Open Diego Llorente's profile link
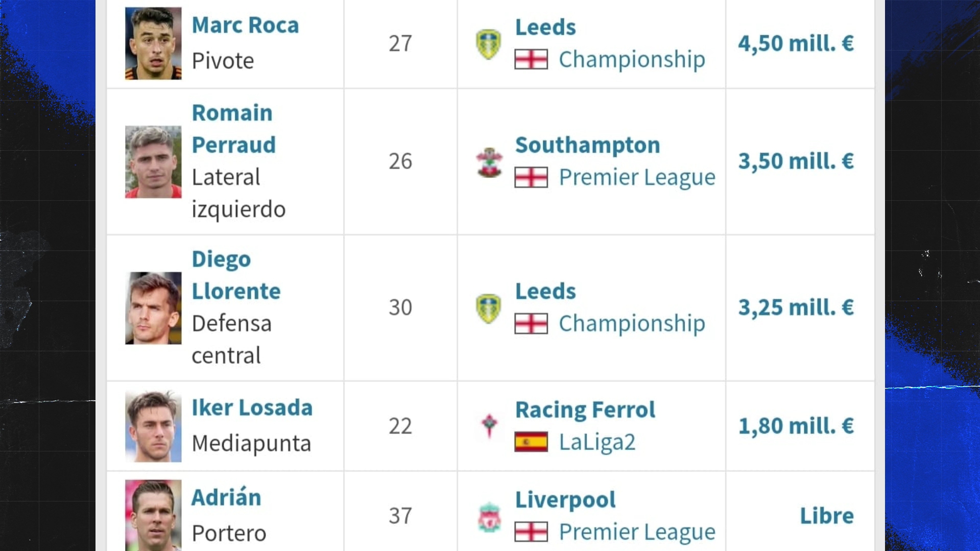This screenshot has width=980, height=551. coord(236,275)
